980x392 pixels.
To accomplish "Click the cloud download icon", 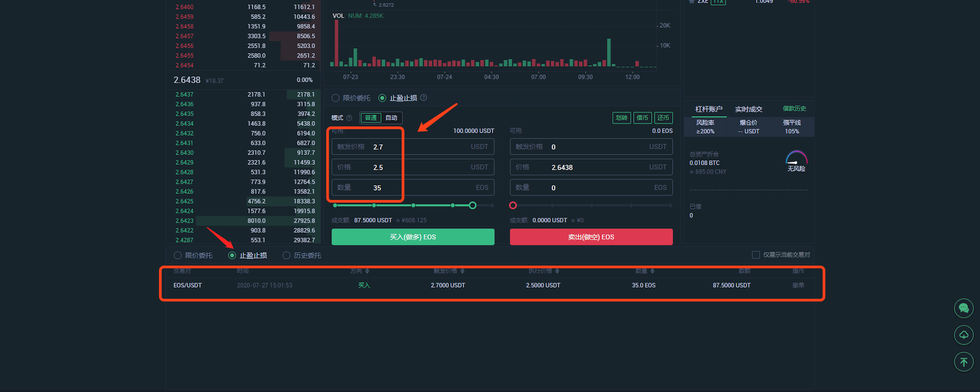I will [x=963, y=335].
